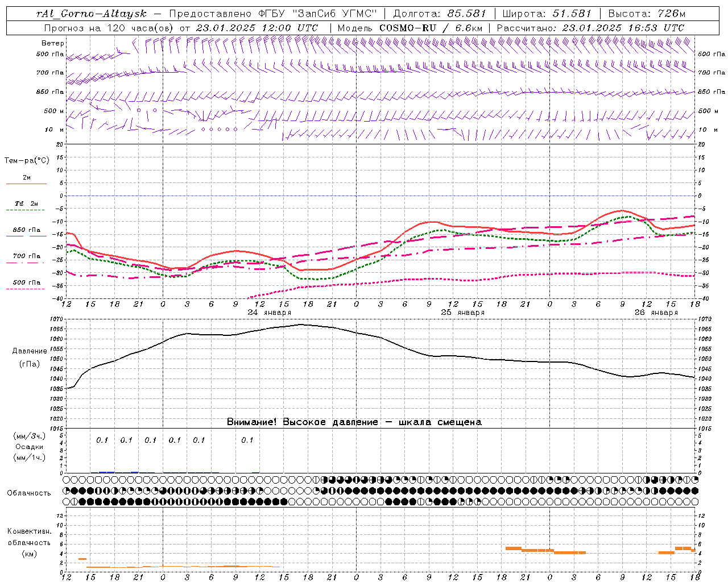Select the "Тем-ра(°C)" temperature panel label
Screen dimensions: 728x582
point(27,161)
